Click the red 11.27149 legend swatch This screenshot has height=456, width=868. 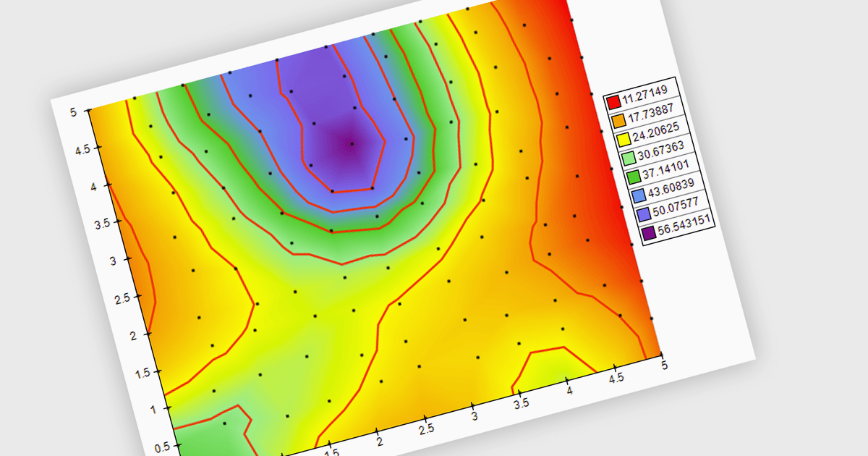coord(613,103)
